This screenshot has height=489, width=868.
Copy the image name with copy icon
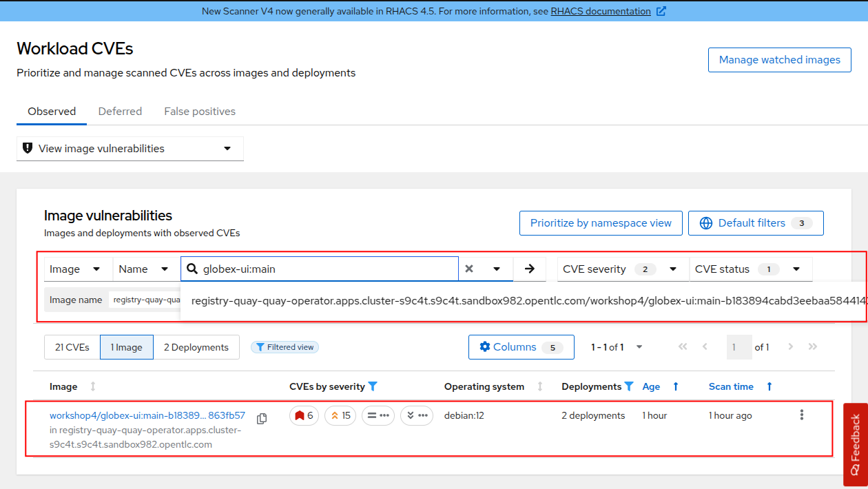(262, 419)
